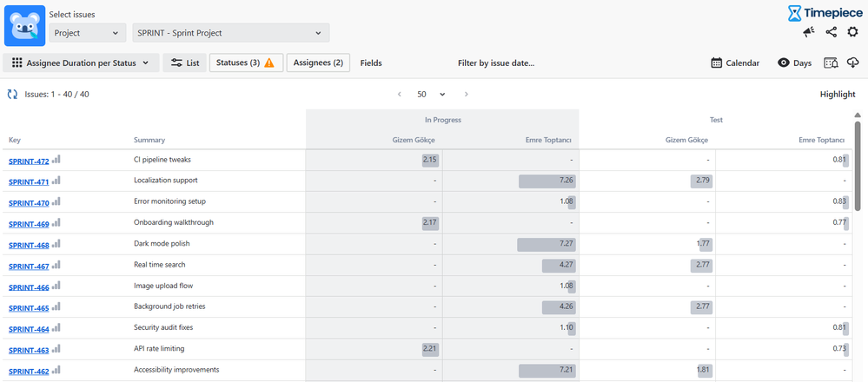Viewport: 868px width, 382px height.
Task: Refresh issues with the reload icon
Action: point(13,94)
